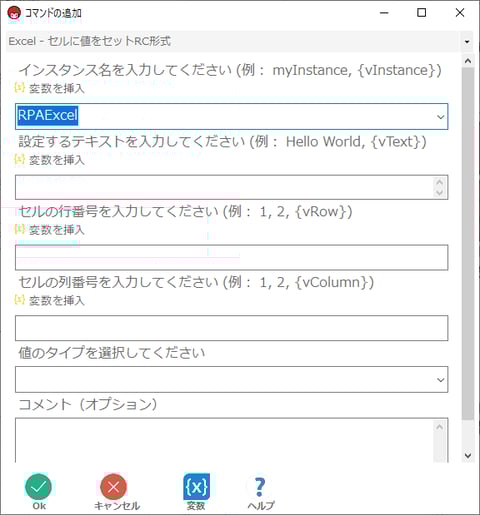Click the cell row number input field
480x515 pixels.
[231, 257]
